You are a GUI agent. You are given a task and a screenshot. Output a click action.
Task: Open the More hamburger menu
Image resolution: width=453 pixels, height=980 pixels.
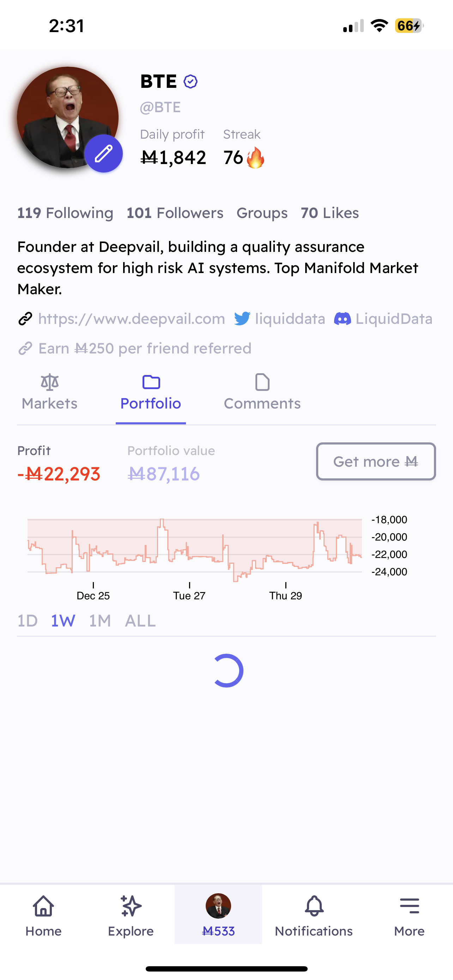pos(409,906)
